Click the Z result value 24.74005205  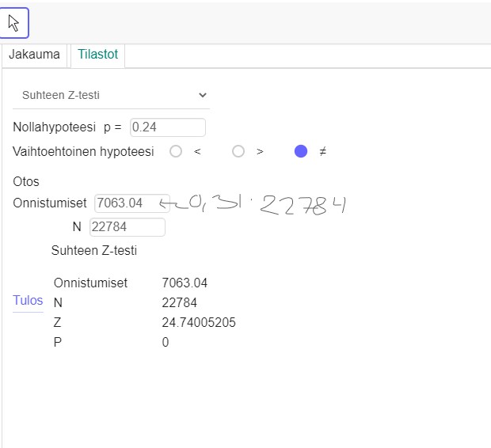pos(198,323)
